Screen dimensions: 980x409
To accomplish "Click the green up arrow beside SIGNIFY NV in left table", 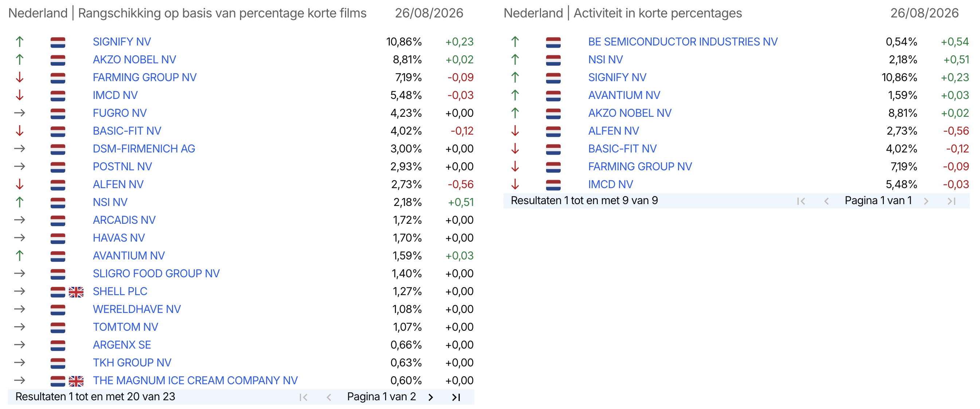I will tap(20, 42).
